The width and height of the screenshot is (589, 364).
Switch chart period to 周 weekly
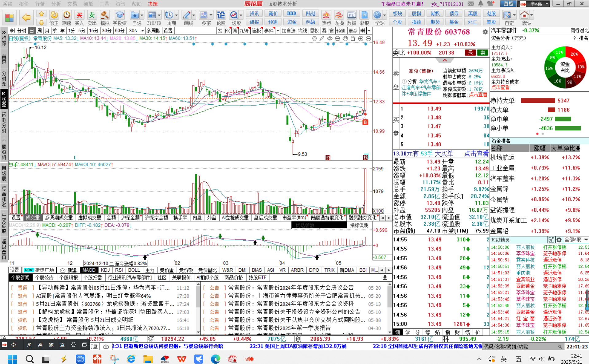(39, 31)
